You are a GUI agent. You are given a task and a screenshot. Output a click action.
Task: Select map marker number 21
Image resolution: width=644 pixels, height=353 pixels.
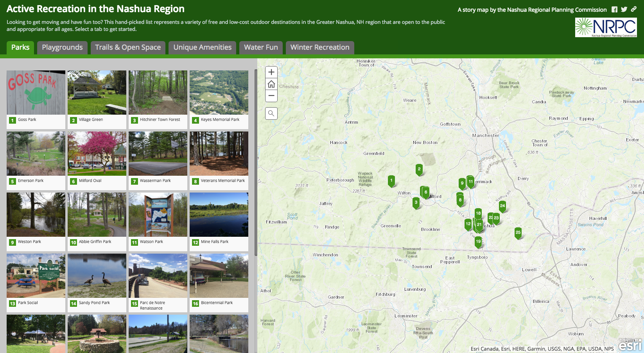pyautogui.click(x=479, y=225)
